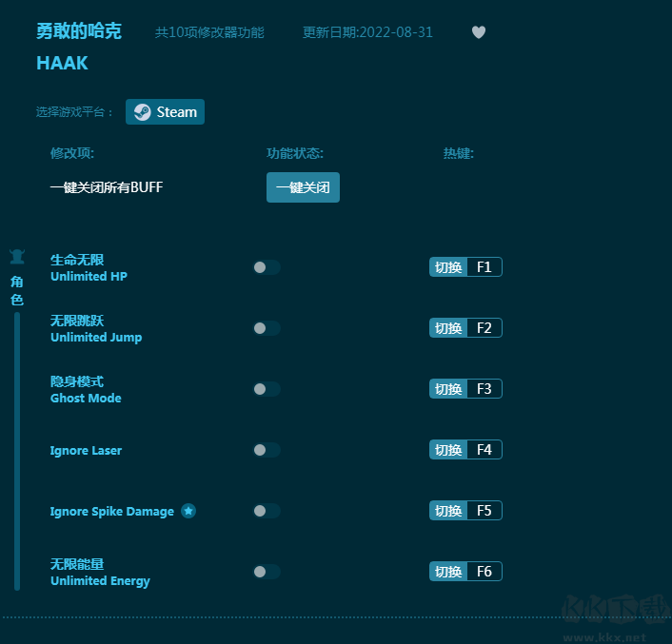Click the vertical sidebar scroll bar
The height and width of the screenshot is (644, 672).
(x=17, y=451)
